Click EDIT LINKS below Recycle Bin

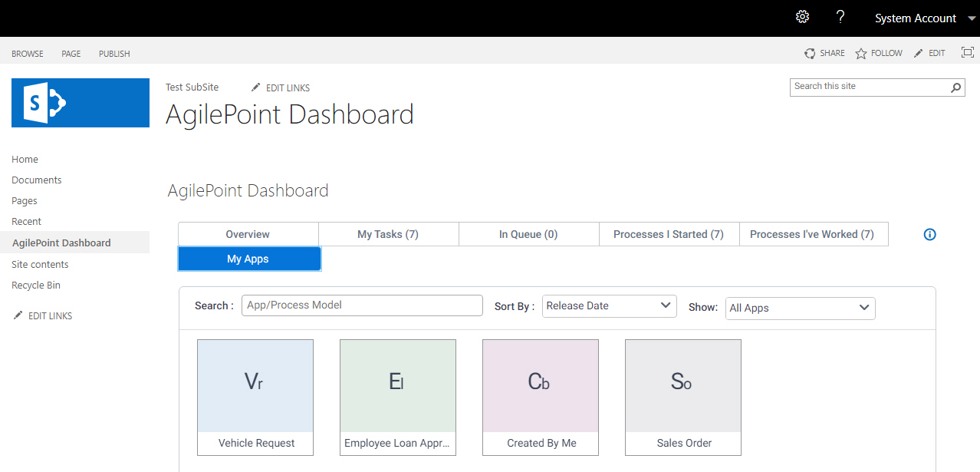[x=43, y=315]
